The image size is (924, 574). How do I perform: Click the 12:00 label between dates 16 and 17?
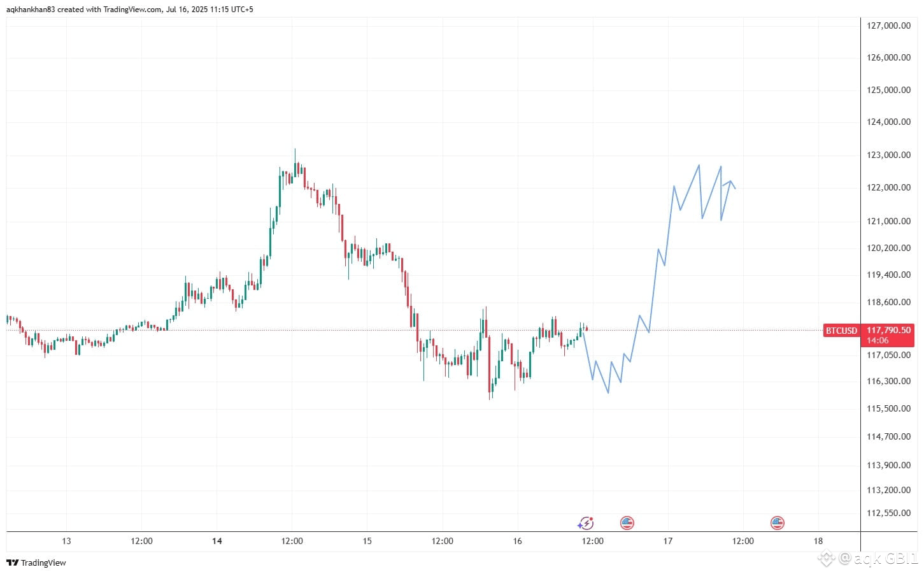[593, 542]
